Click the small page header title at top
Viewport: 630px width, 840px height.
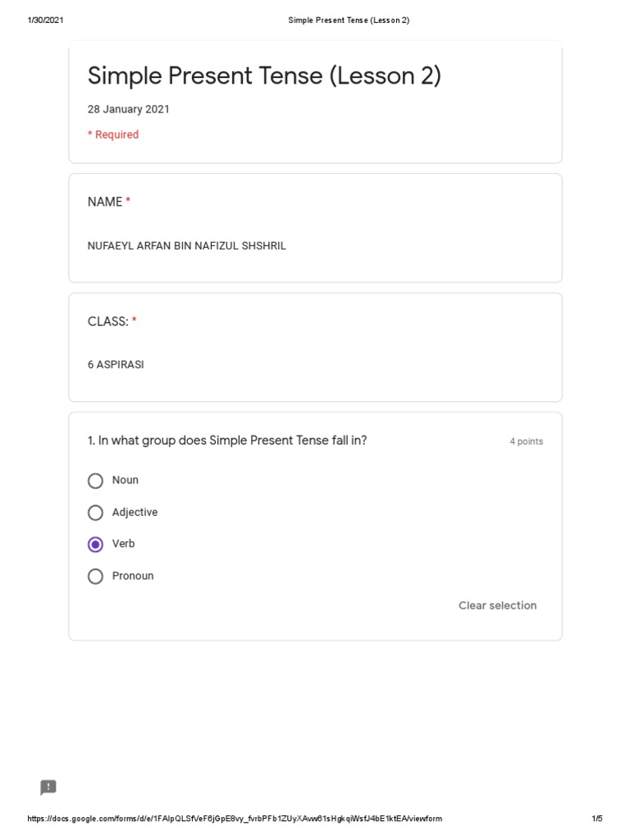coord(349,20)
